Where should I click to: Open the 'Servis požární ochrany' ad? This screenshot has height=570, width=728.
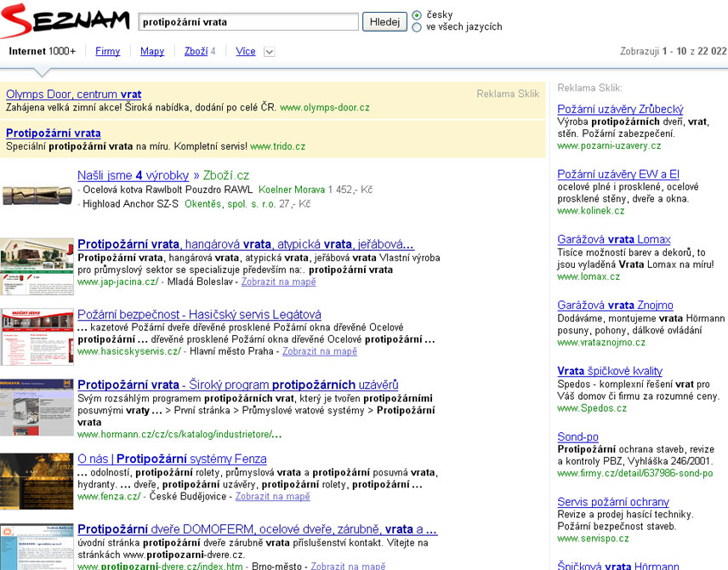(x=613, y=502)
